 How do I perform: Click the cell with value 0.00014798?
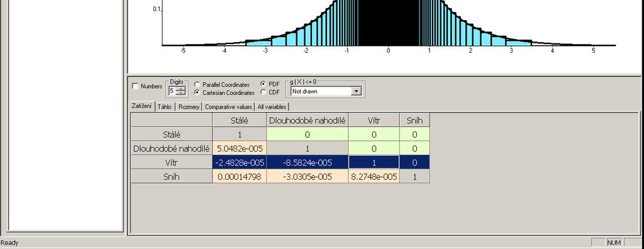click(240, 177)
